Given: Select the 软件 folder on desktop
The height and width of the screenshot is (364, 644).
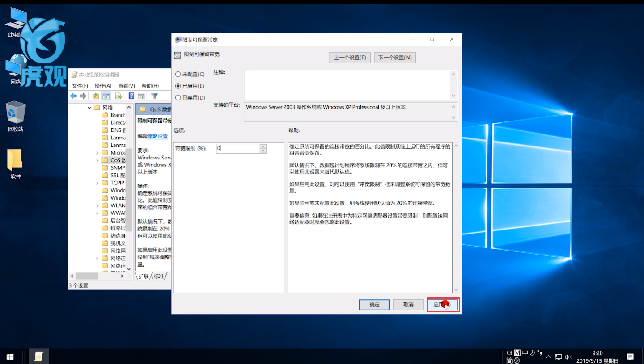Looking at the screenshot, I should coord(16,164).
